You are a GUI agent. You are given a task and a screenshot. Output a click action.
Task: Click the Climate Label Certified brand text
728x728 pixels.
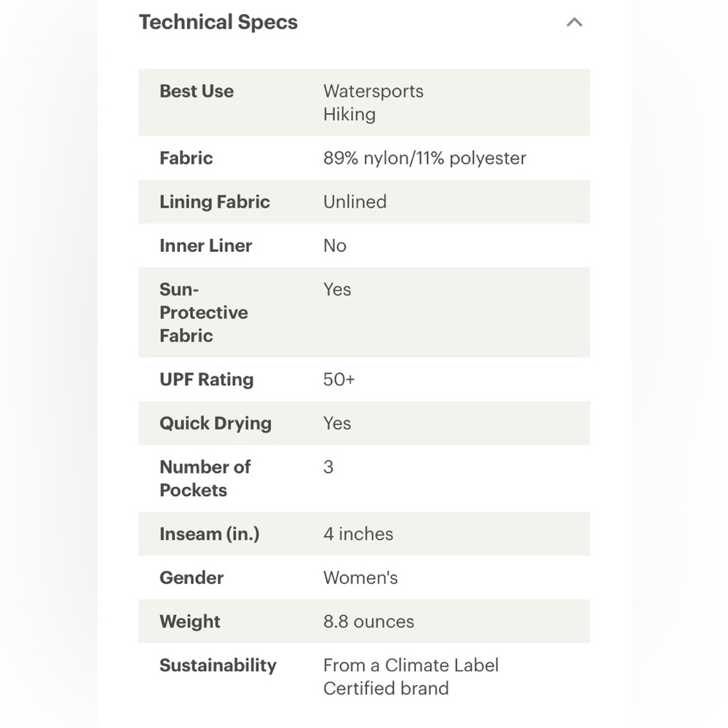[x=411, y=676]
